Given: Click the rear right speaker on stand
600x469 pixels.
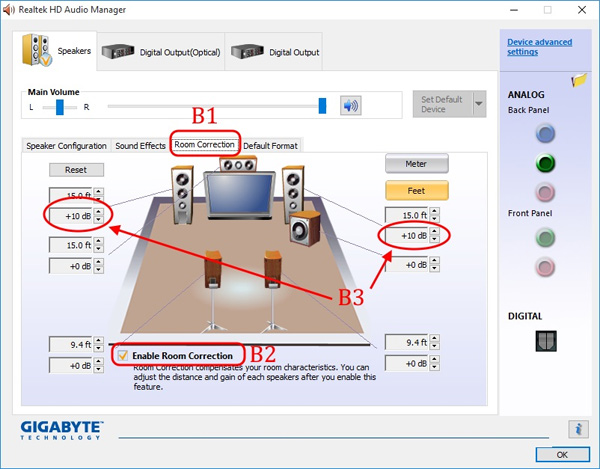Looking at the screenshot, I should (273, 293).
